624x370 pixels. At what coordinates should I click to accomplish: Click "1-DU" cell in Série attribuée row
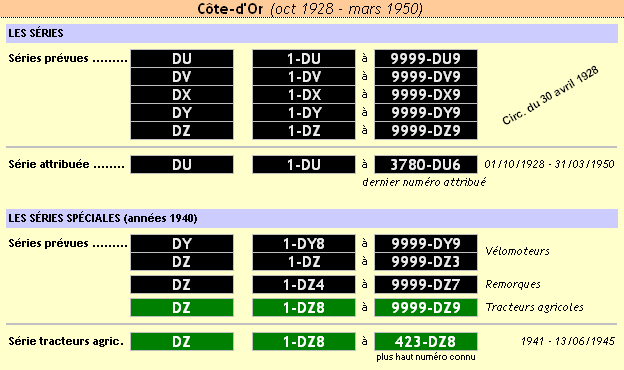coord(304,165)
